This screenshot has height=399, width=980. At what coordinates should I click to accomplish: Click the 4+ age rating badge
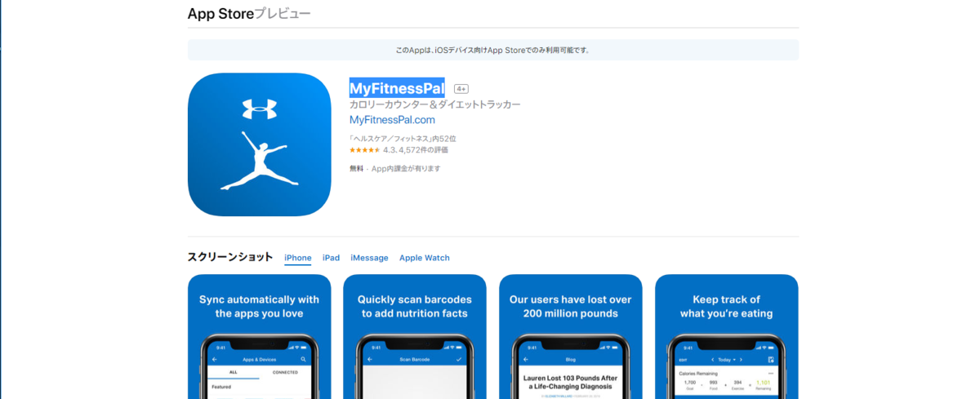(461, 88)
